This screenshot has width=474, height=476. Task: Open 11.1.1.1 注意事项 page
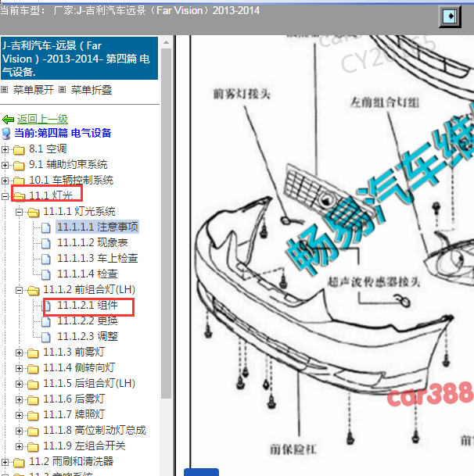(x=98, y=227)
